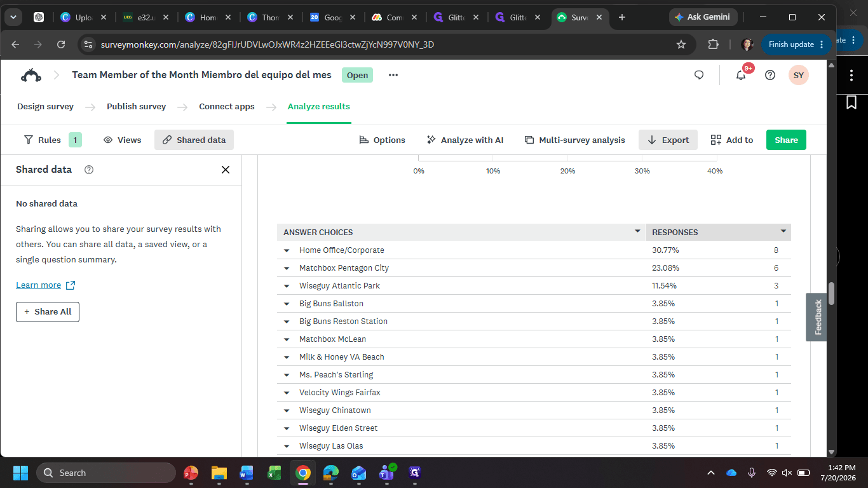The height and width of the screenshot is (488, 868).
Task: Click the Finish update button
Action: click(x=796, y=44)
